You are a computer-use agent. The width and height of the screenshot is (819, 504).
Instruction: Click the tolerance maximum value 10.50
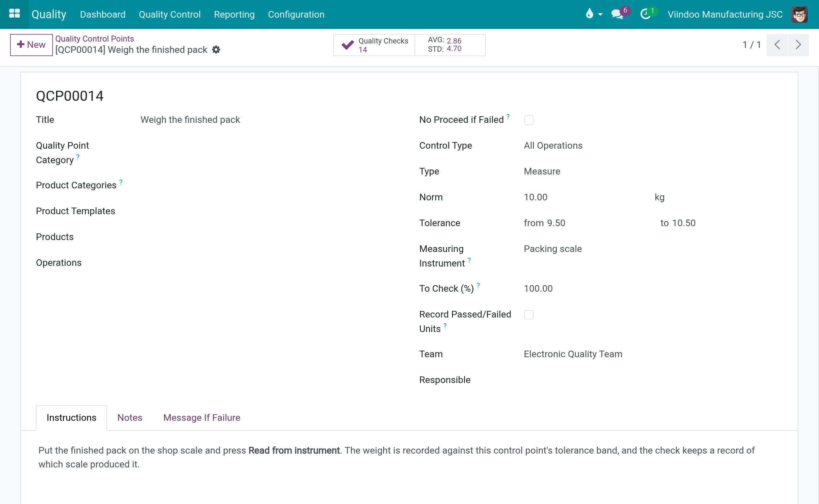pyautogui.click(x=684, y=223)
